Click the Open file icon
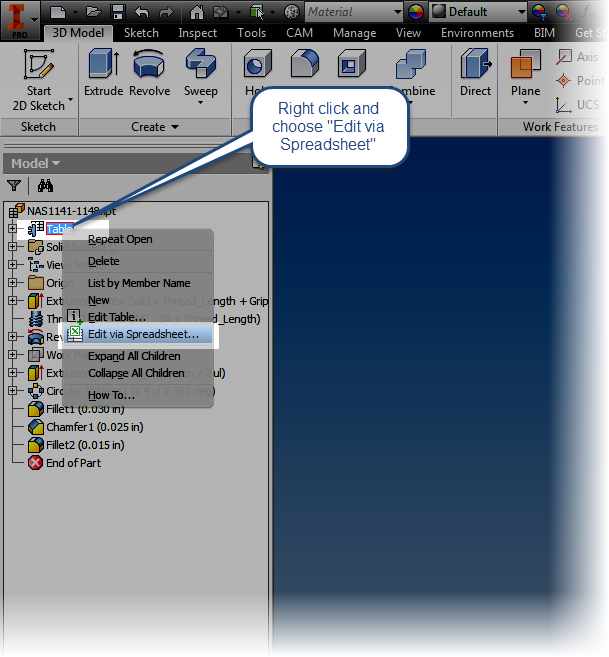Viewport: 609px width, 657px height. pyautogui.click(x=94, y=12)
